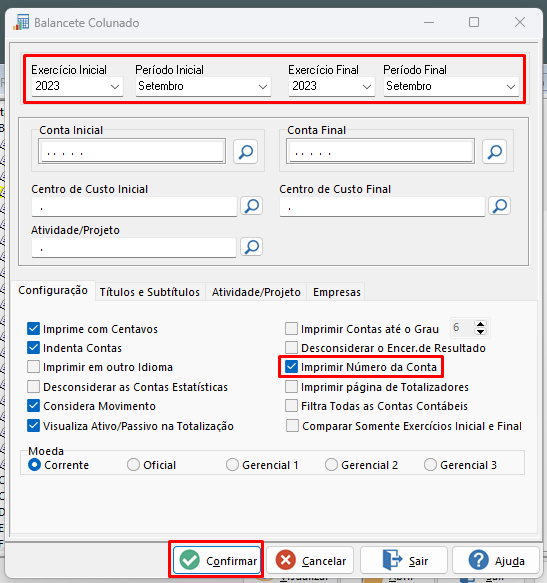Select the Gerencial 2 currency option
This screenshot has height=583, width=547.
tap(331, 465)
